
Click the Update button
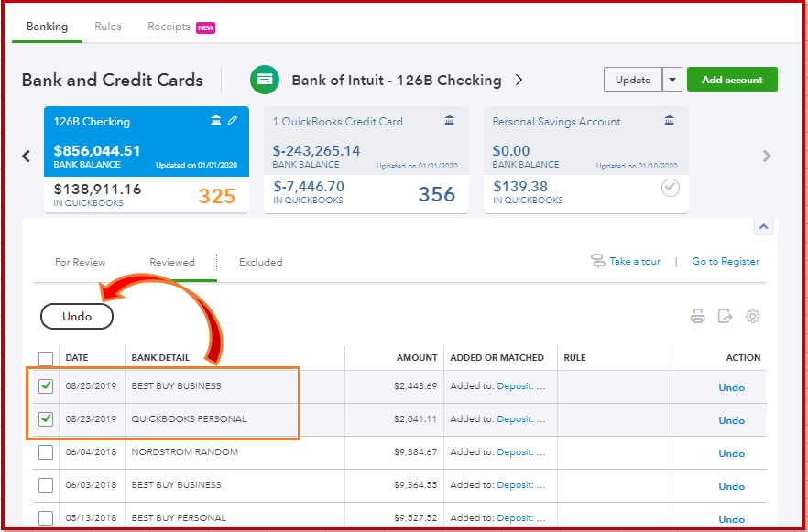[633, 80]
